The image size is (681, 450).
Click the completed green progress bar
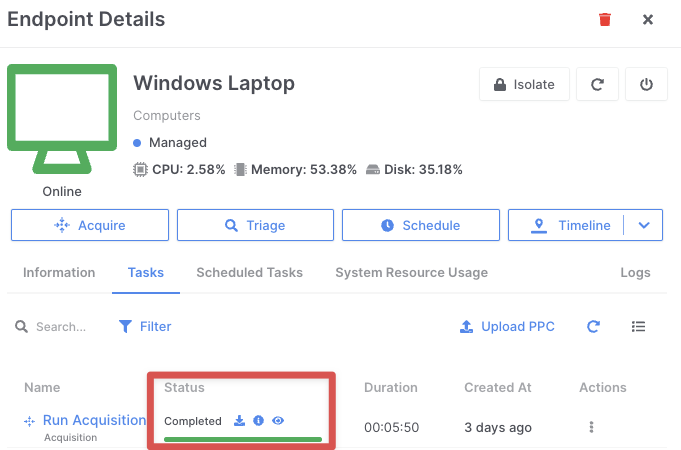(x=243, y=439)
